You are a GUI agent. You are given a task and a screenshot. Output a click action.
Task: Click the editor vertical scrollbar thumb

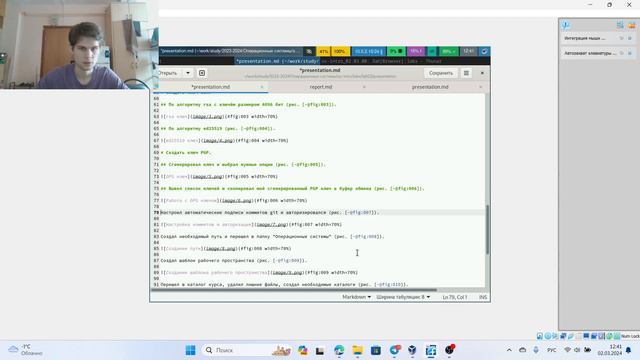click(x=487, y=230)
